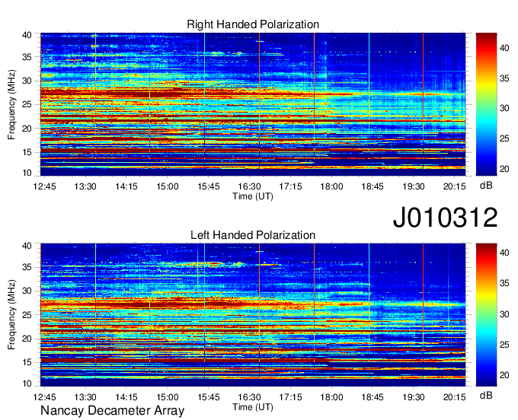
Task: Click 25 MHz frequency tick on Right Handed plot
Action: tap(27, 104)
